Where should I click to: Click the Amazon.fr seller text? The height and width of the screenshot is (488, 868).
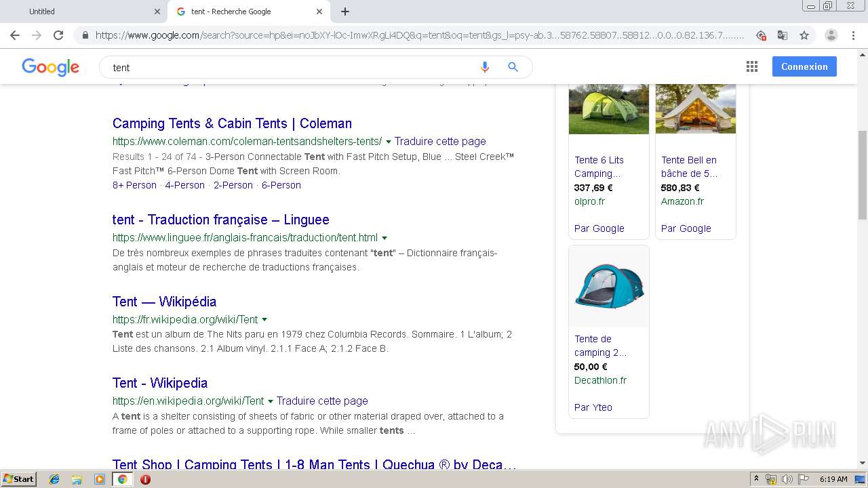pyautogui.click(x=682, y=201)
